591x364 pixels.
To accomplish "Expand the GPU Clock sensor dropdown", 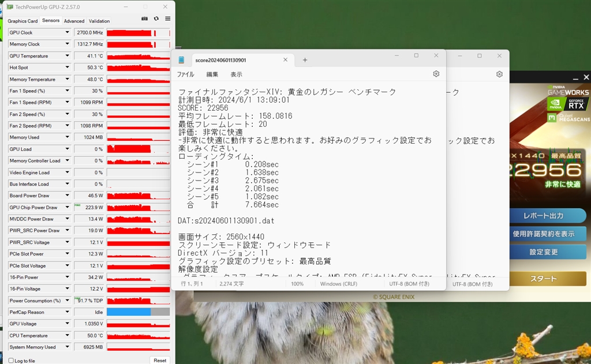I will click(67, 32).
